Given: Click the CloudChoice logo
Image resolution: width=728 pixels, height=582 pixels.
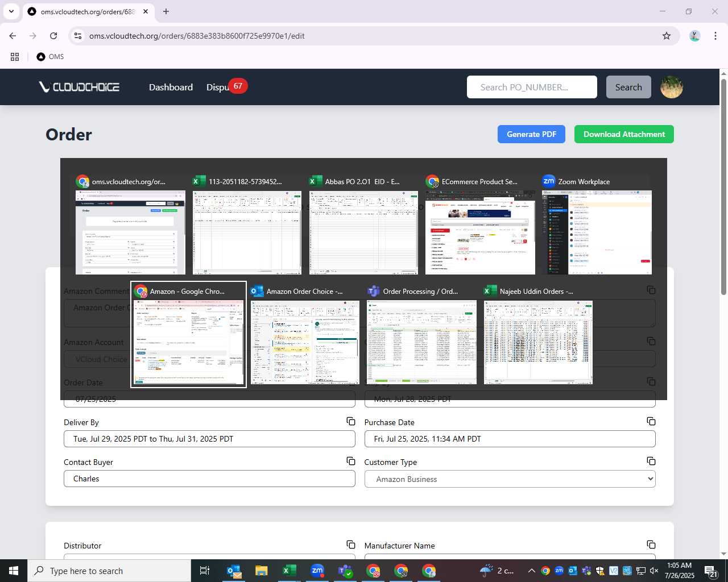Looking at the screenshot, I should pyautogui.click(x=79, y=87).
